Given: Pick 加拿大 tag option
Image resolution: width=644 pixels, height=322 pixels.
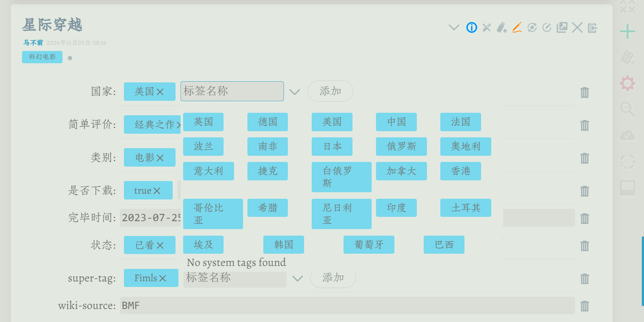Looking at the screenshot, I should (x=401, y=171).
